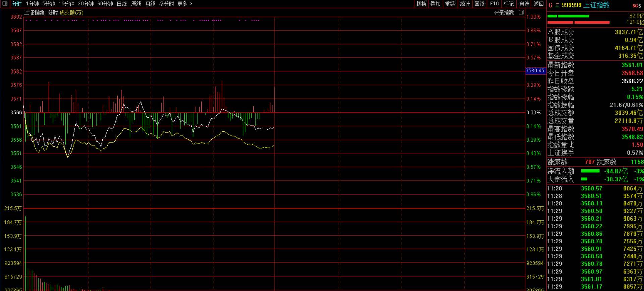Click the 3580.45 price marker on the axis
644x291 pixels.
(535, 71)
